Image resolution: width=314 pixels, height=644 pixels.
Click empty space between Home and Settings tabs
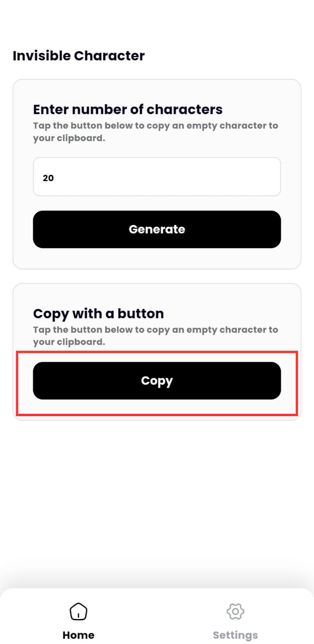click(157, 620)
